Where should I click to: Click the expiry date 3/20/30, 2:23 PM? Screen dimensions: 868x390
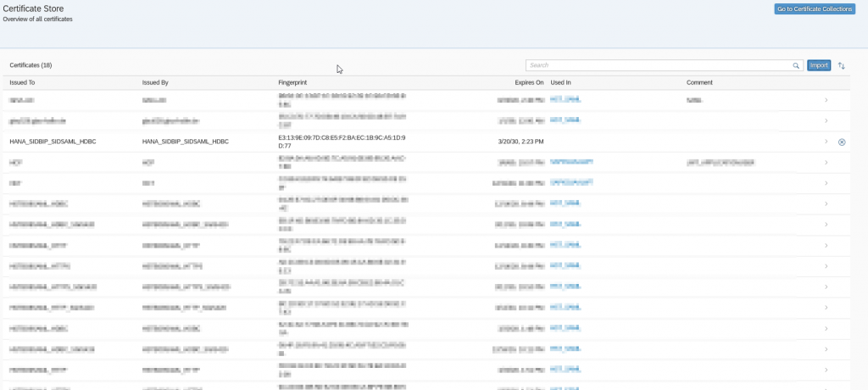pyautogui.click(x=521, y=142)
